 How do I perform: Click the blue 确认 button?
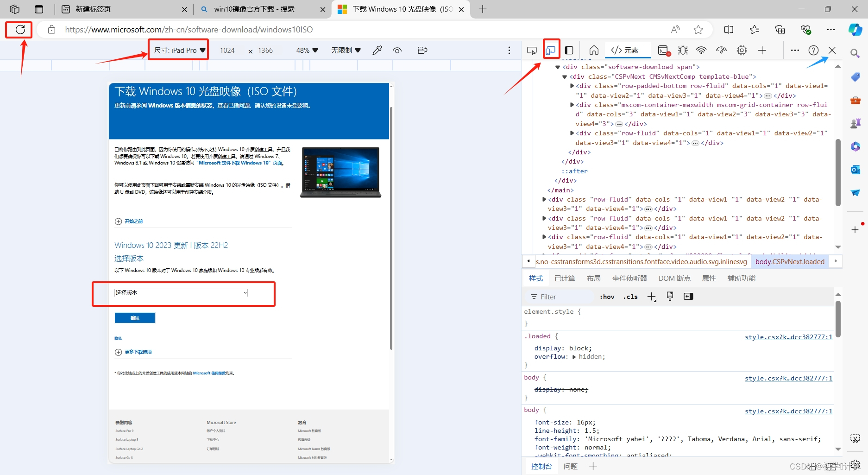(x=135, y=318)
